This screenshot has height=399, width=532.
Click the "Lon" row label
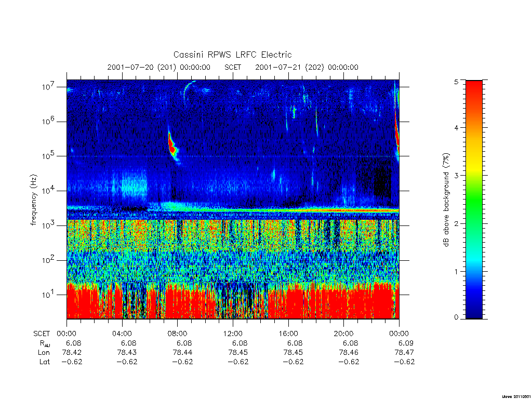[44, 353]
